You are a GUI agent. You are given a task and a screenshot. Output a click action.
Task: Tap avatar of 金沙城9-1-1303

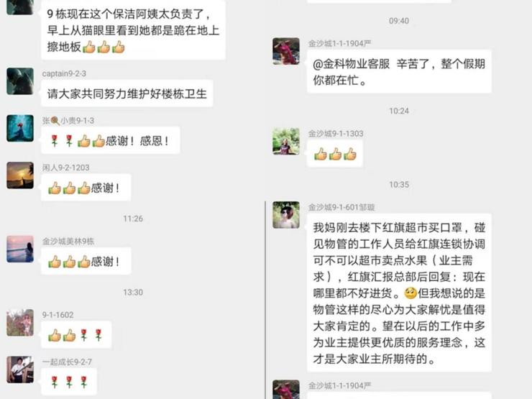286,142
